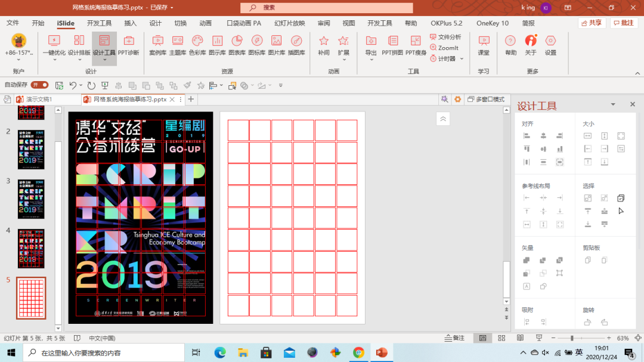The height and width of the screenshot is (362, 644).
Task: Click the 共享 share button
Action: point(592,23)
